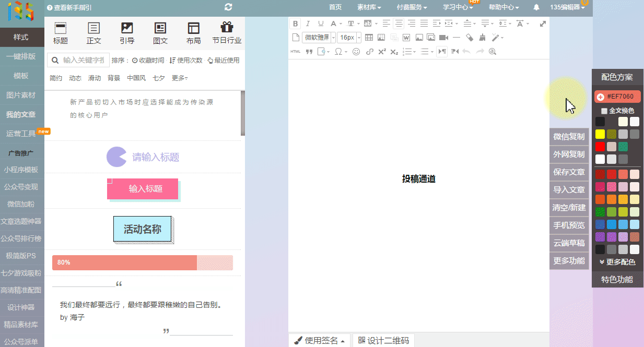Click the insert video camera icon

pyautogui.click(x=443, y=38)
